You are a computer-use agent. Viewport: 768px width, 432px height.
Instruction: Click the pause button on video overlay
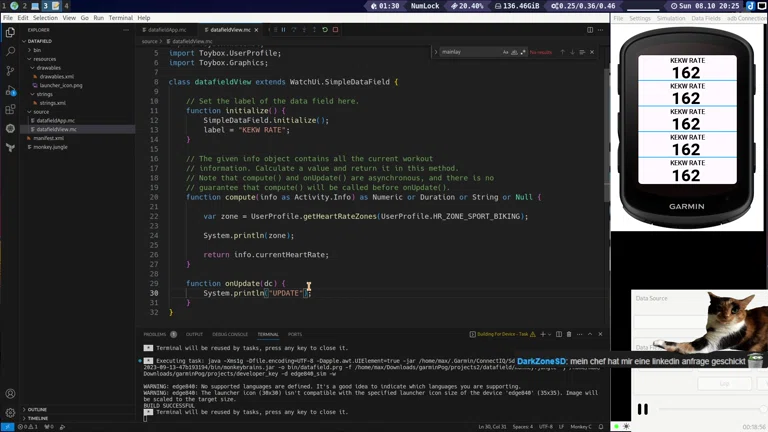[x=643, y=409]
